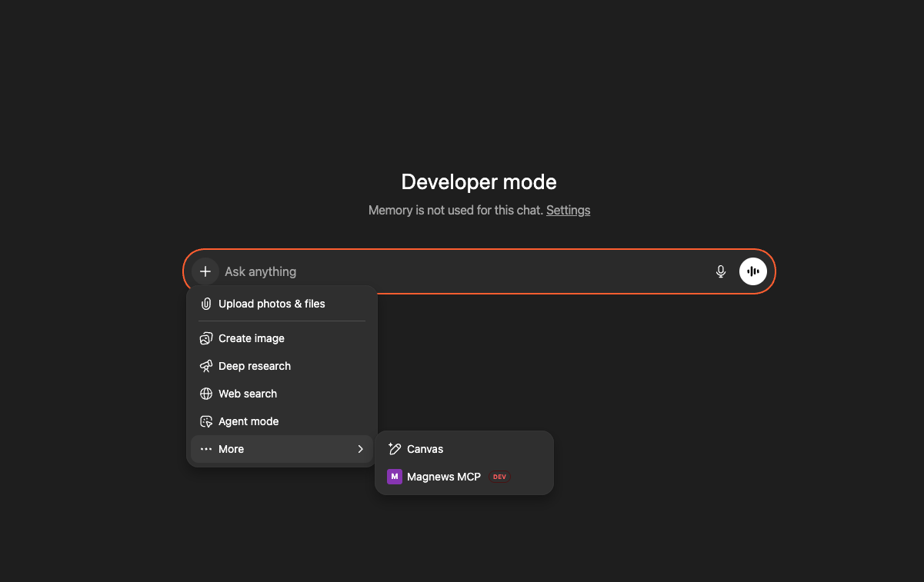The width and height of the screenshot is (924, 582).
Task: Click the pencil icon beside Canvas
Action: pos(395,449)
